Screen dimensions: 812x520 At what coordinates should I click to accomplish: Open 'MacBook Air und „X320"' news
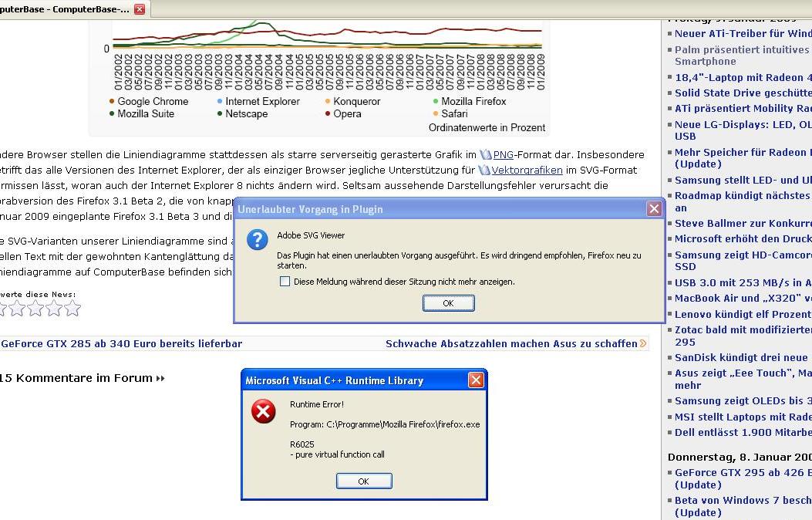(743, 299)
